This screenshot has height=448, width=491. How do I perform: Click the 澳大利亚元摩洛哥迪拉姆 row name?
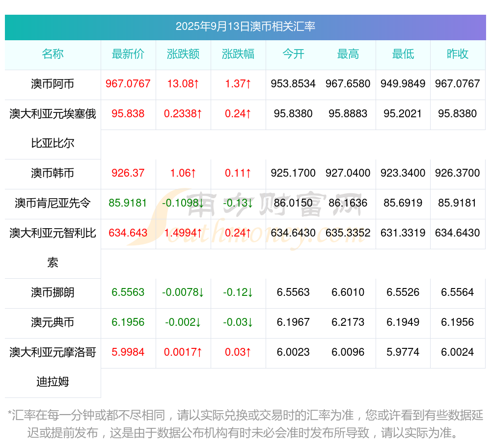53,367
